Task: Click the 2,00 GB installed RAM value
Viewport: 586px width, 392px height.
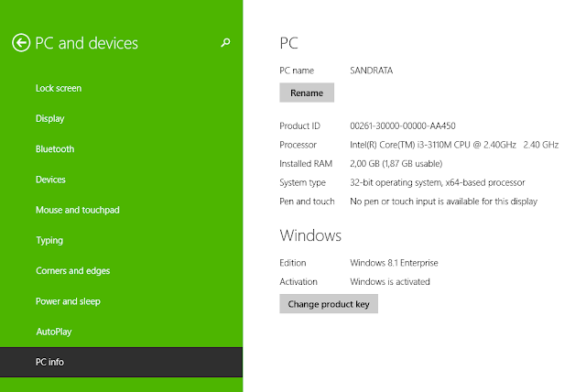Action: 396,164
